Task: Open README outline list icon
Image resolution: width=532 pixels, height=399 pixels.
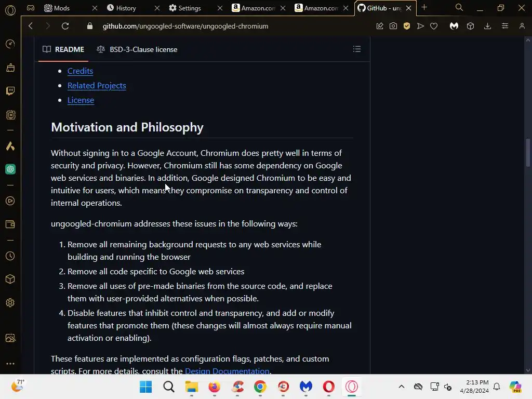Action: click(x=357, y=49)
